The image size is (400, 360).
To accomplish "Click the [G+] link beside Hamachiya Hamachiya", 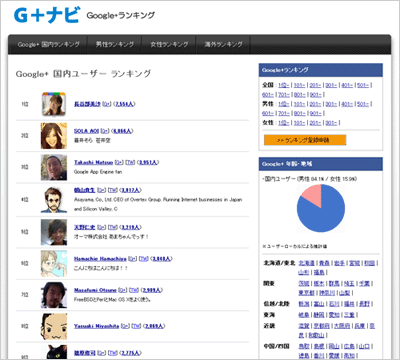I will click(x=132, y=259).
